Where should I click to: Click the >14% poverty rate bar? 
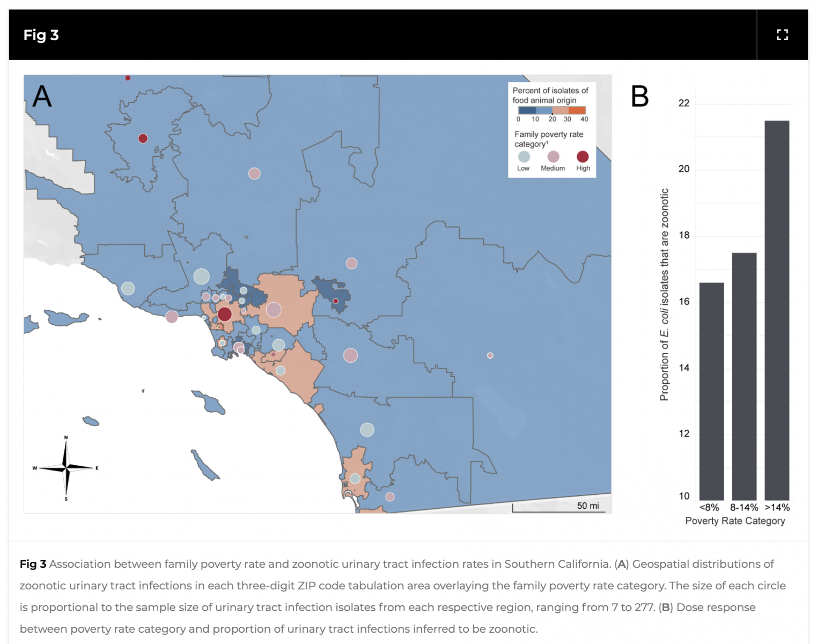point(777,310)
